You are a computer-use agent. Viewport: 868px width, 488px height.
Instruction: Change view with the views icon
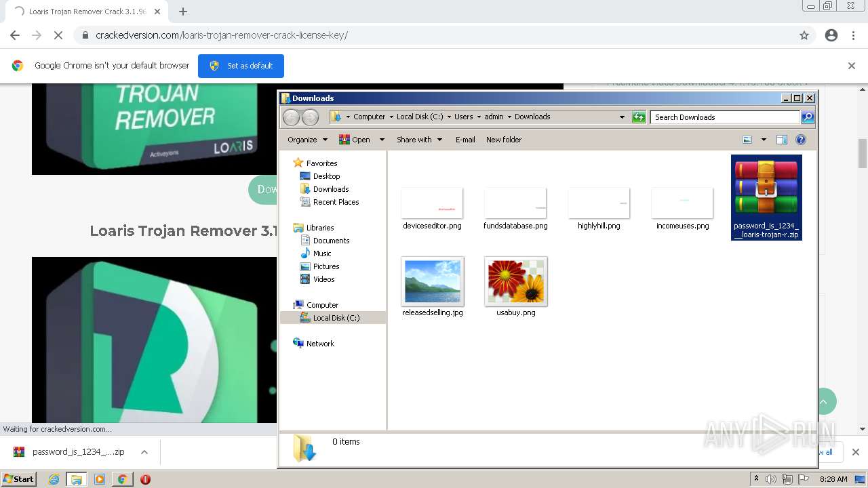pos(747,140)
